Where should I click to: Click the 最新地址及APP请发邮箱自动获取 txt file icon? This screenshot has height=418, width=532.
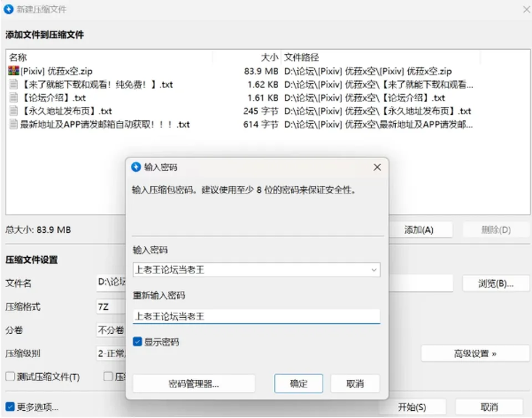(13, 124)
